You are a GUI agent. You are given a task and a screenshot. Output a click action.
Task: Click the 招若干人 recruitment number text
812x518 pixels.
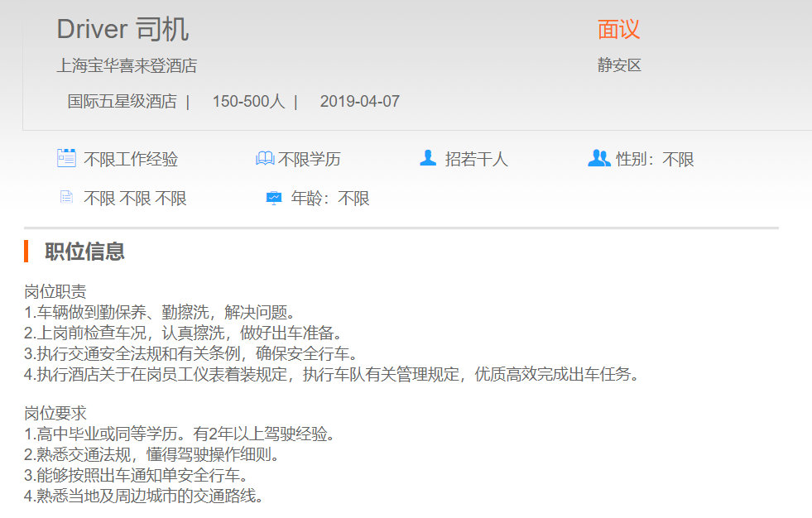click(476, 160)
